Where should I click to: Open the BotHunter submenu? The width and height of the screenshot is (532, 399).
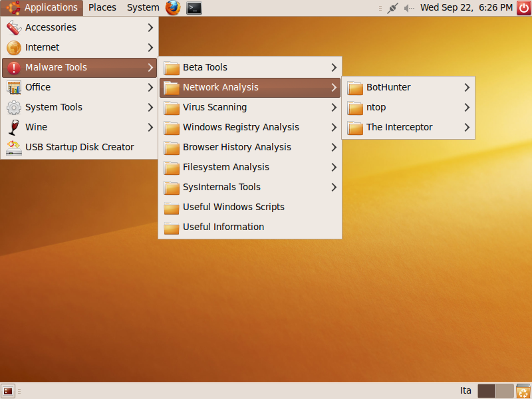(x=408, y=88)
